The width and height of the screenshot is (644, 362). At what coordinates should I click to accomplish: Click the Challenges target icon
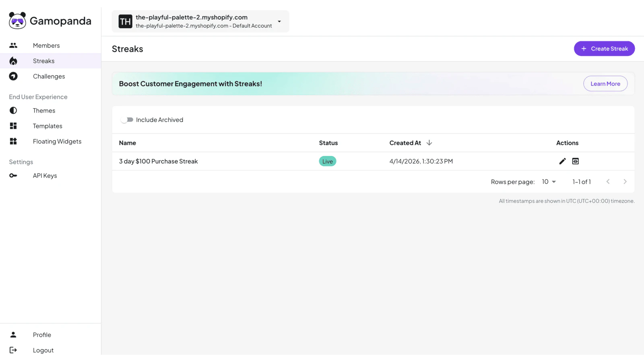[x=13, y=76]
